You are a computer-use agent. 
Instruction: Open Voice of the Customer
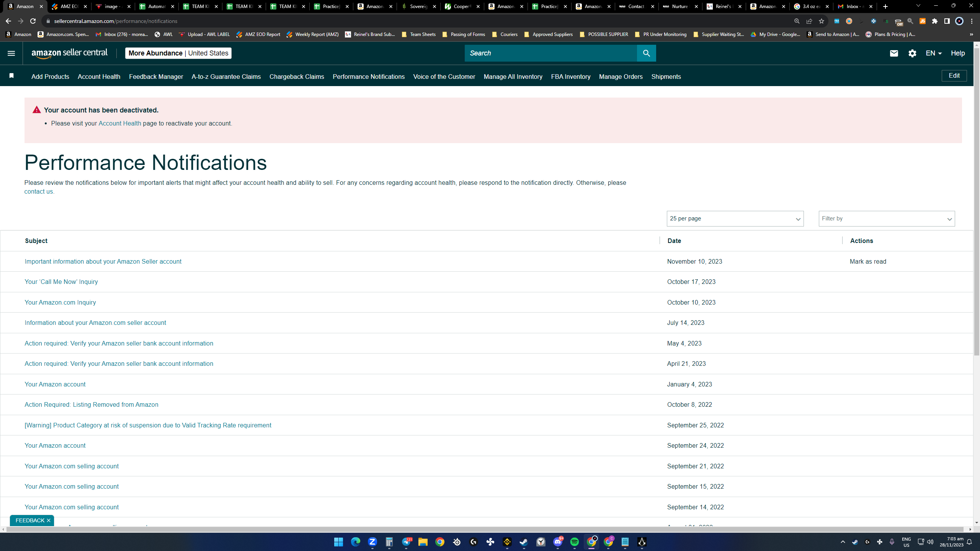[x=444, y=77]
